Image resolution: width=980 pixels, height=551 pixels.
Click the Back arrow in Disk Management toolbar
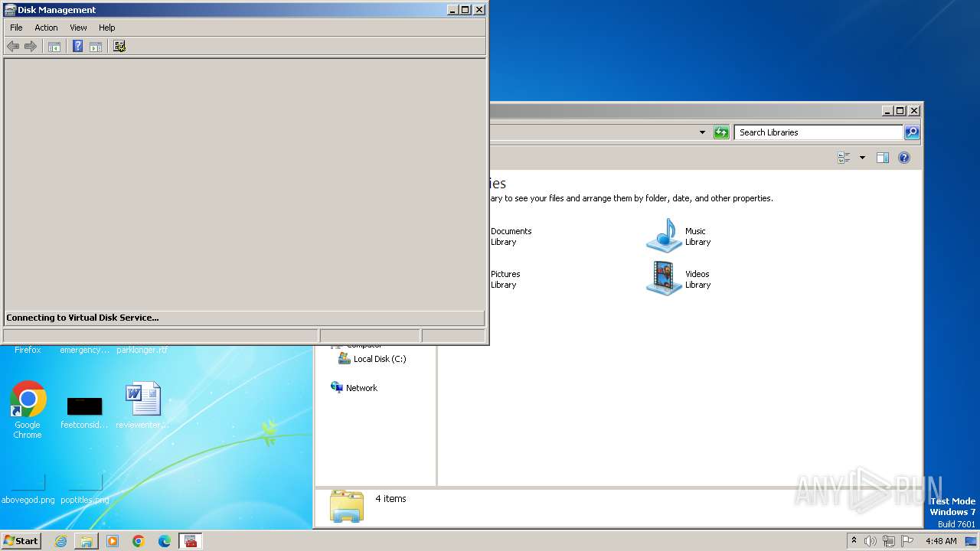point(13,47)
